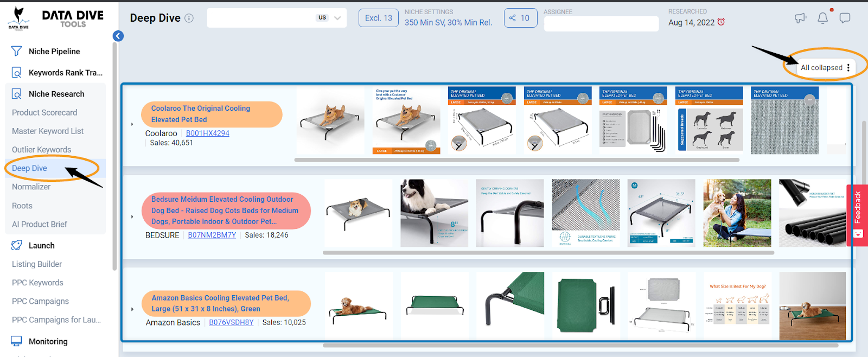Click the Keywords Rank Tracker icon
This screenshot has width=868, height=357.
[17, 72]
